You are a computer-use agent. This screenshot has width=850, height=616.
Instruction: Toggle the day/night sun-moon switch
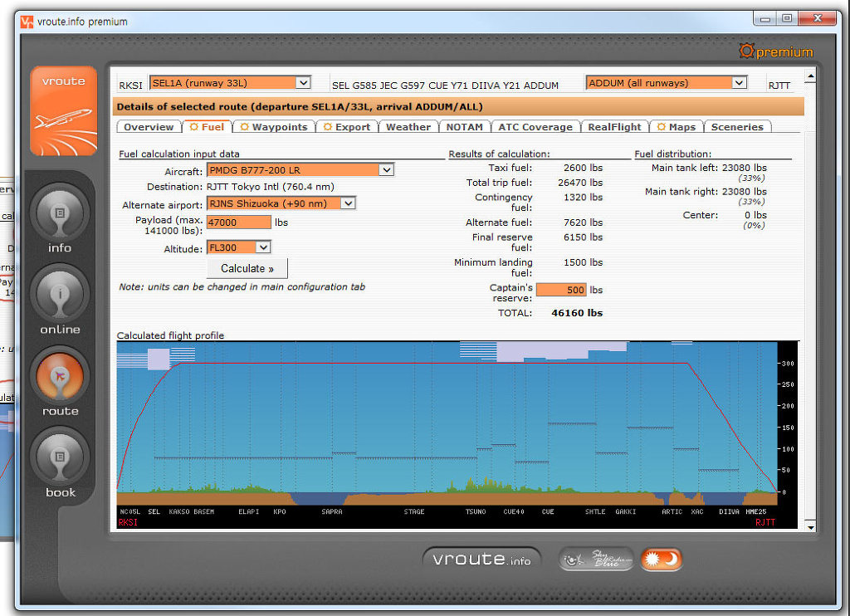pyautogui.click(x=661, y=559)
